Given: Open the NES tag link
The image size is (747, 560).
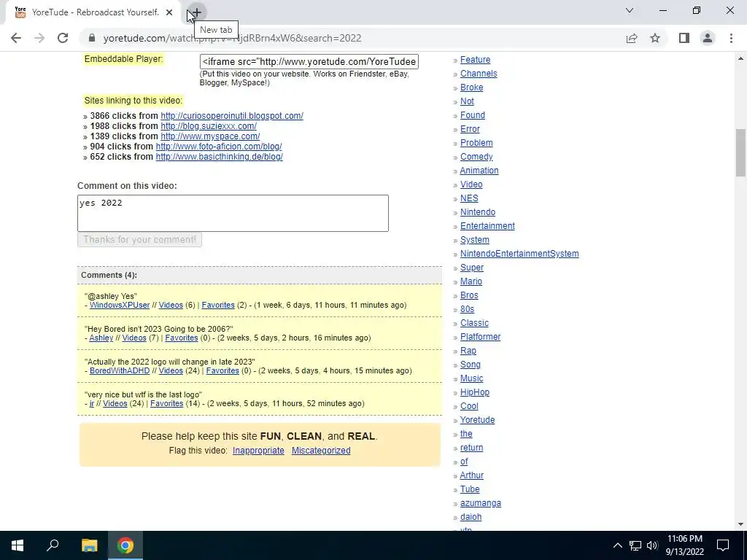Looking at the screenshot, I should point(469,198).
